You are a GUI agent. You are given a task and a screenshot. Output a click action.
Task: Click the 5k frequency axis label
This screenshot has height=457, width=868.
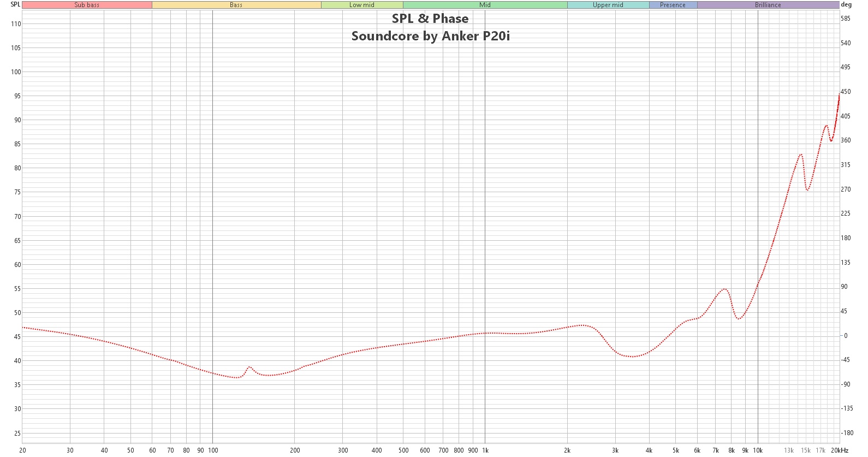coord(676,450)
